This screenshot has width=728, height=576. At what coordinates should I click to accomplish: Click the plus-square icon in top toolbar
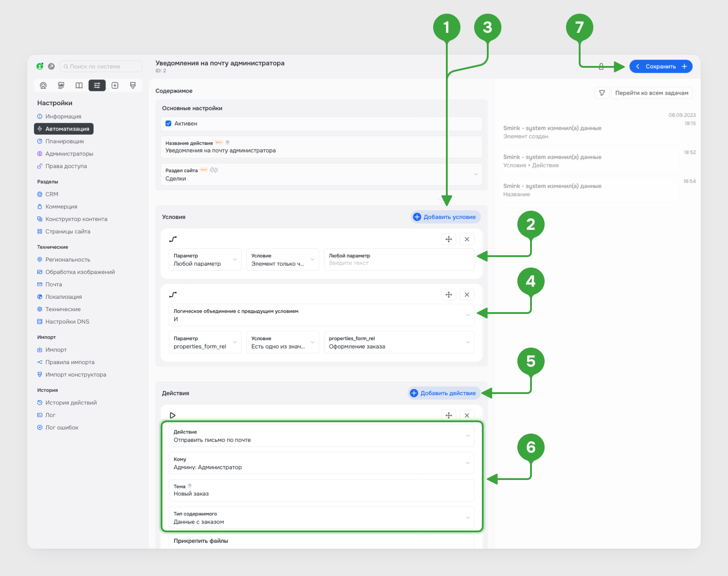tap(115, 86)
